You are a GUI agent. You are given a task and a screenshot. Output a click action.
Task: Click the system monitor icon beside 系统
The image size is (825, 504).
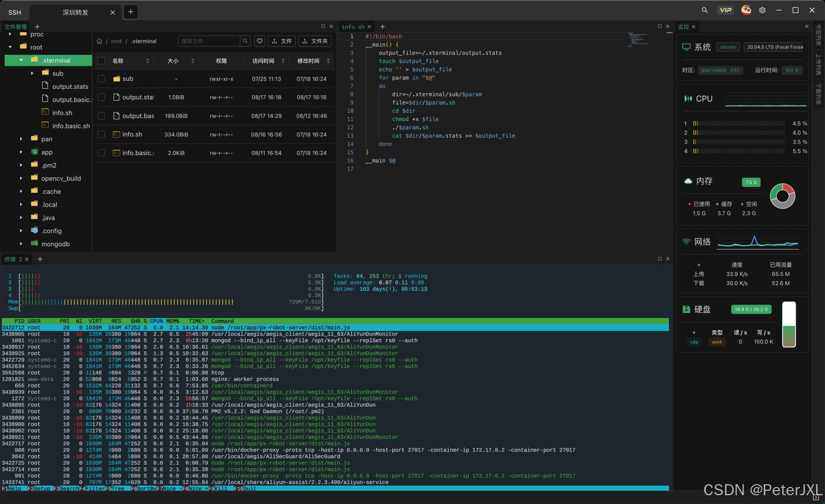pos(686,47)
